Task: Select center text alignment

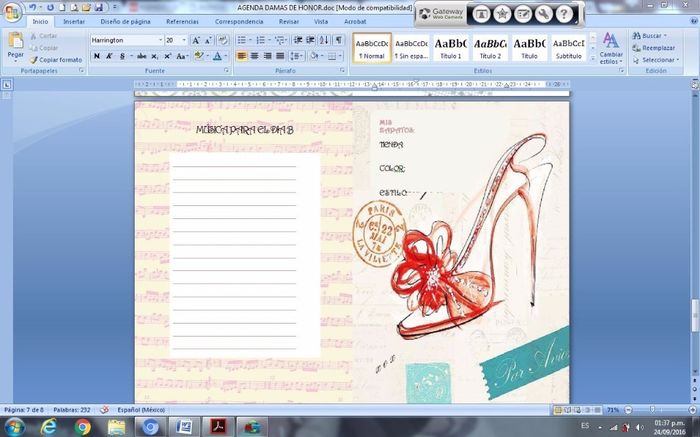Action: tap(254, 56)
